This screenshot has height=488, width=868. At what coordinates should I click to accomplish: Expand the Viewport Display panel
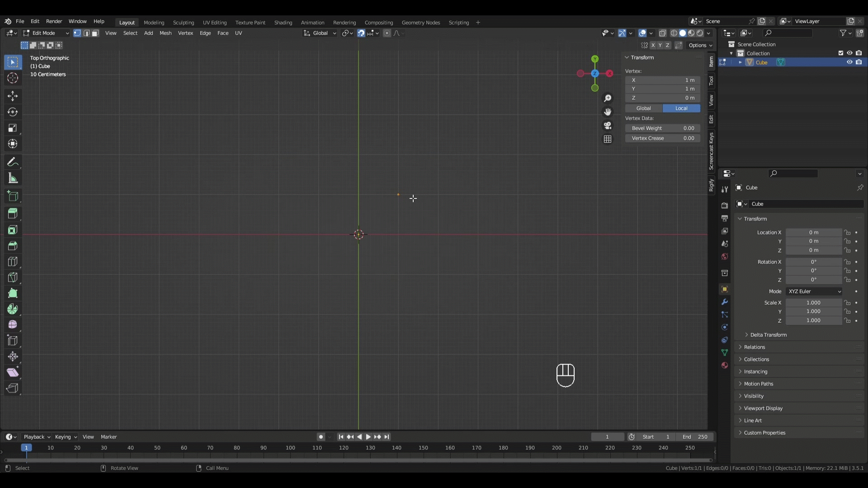[x=763, y=408]
